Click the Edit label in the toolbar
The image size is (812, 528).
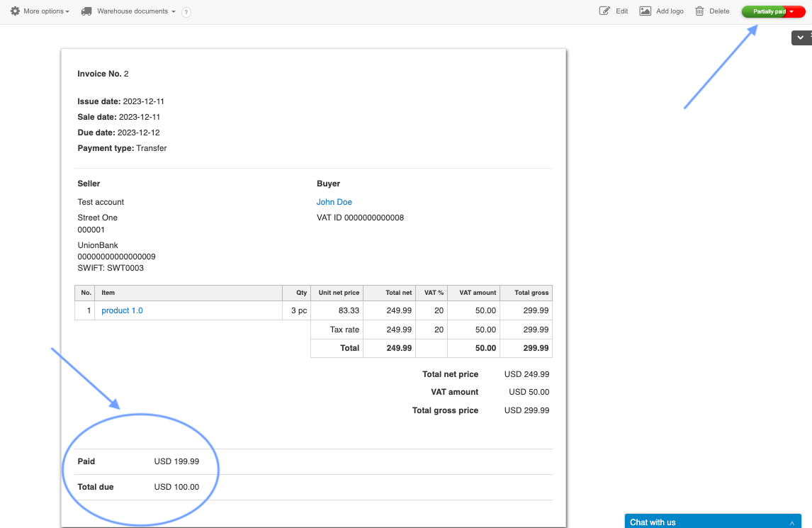[622, 11]
